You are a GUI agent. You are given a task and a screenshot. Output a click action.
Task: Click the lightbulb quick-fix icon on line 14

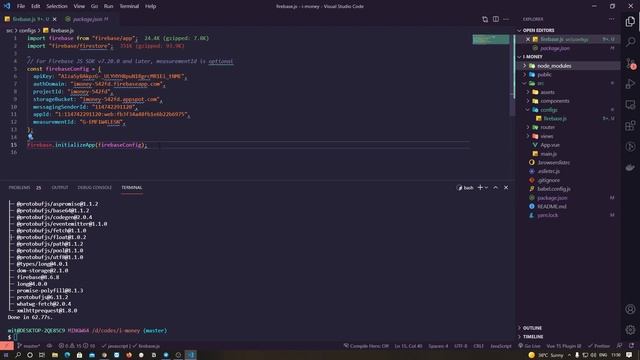pyautogui.click(x=30, y=137)
